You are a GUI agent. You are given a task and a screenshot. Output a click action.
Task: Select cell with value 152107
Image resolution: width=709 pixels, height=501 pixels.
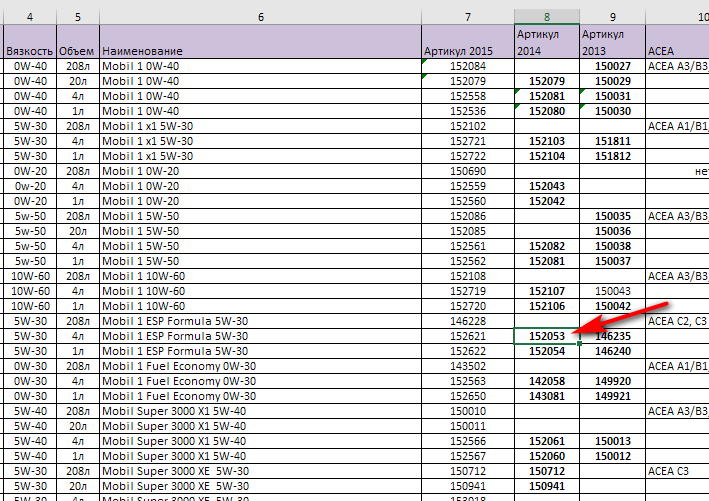(547, 291)
